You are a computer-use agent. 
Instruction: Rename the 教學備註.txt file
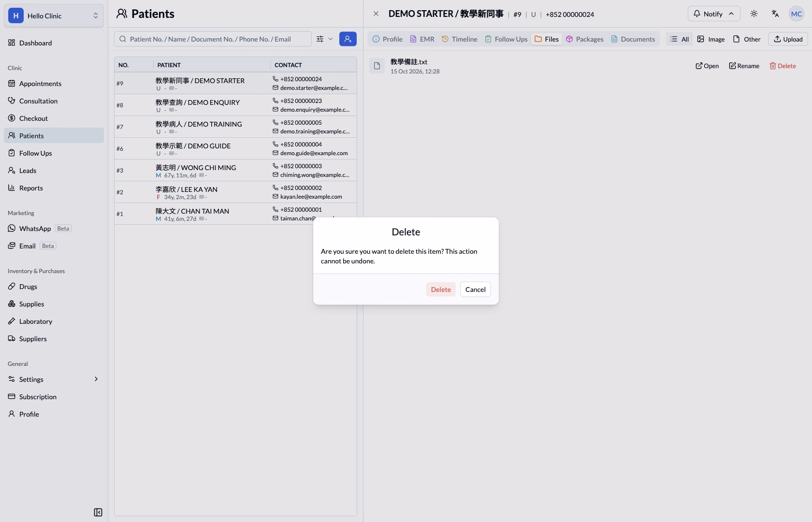click(744, 66)
